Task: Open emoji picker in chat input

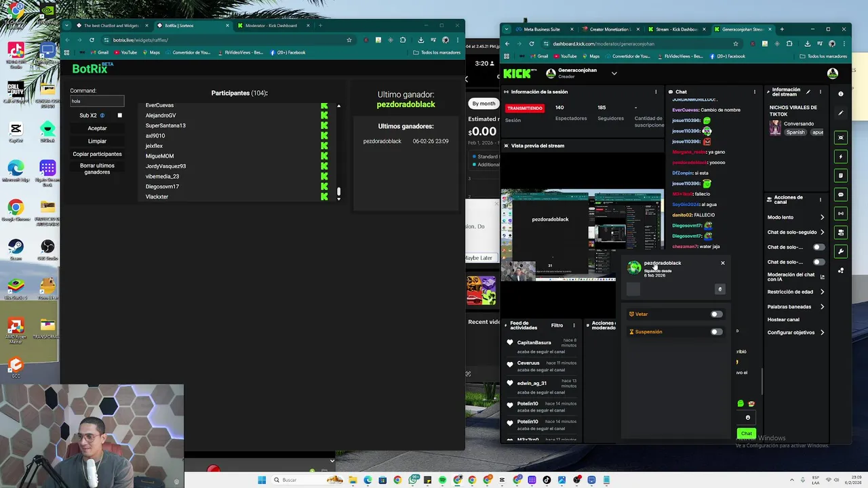Action: tap(748, 418)
